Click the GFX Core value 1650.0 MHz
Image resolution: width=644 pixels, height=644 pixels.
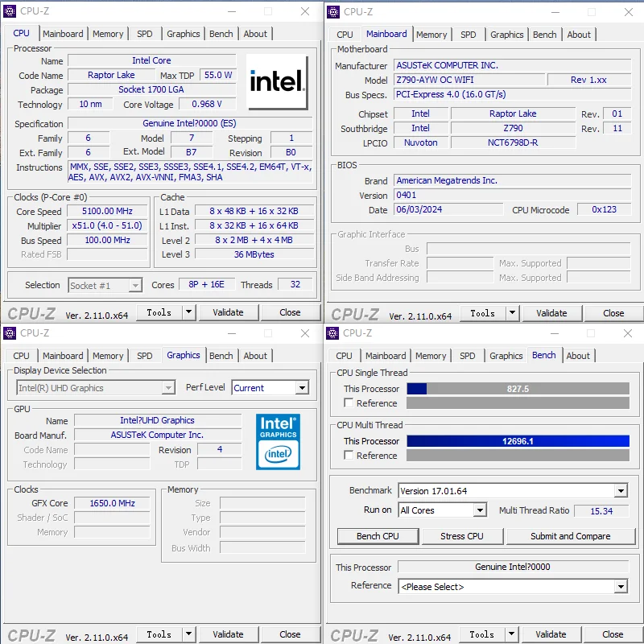point(112,503)
